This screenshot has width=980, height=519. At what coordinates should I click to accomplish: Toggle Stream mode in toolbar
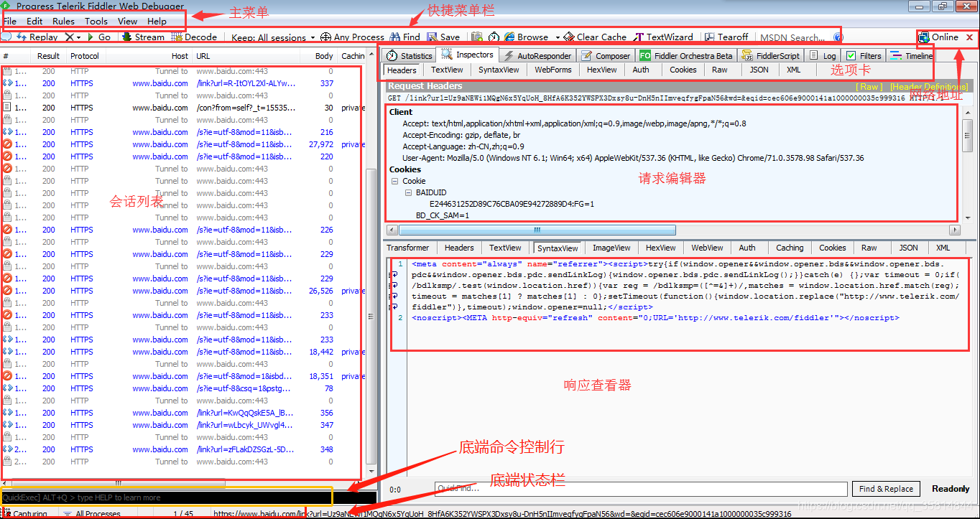coord(143,37)
